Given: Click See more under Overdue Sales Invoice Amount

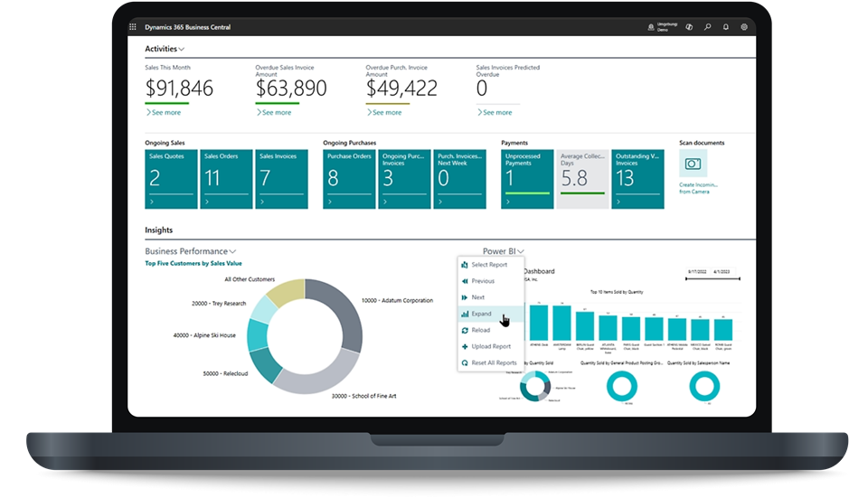Looking at the screenshot, I should (x=273, y=112).
